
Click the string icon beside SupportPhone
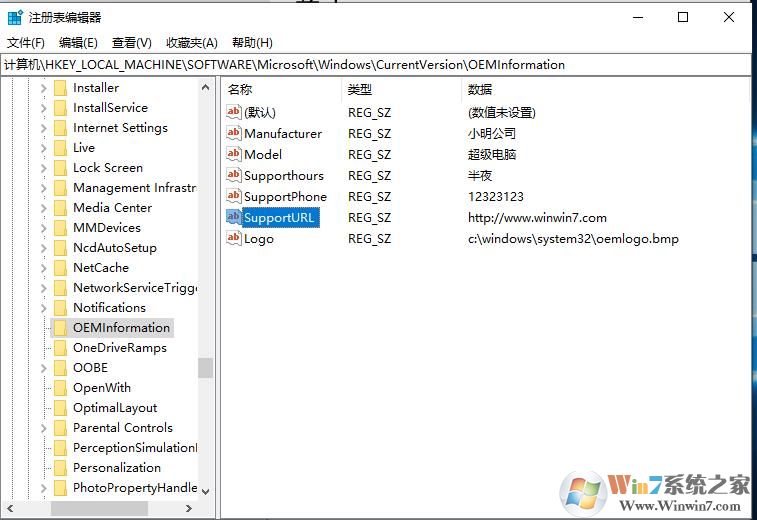(234, 196)
